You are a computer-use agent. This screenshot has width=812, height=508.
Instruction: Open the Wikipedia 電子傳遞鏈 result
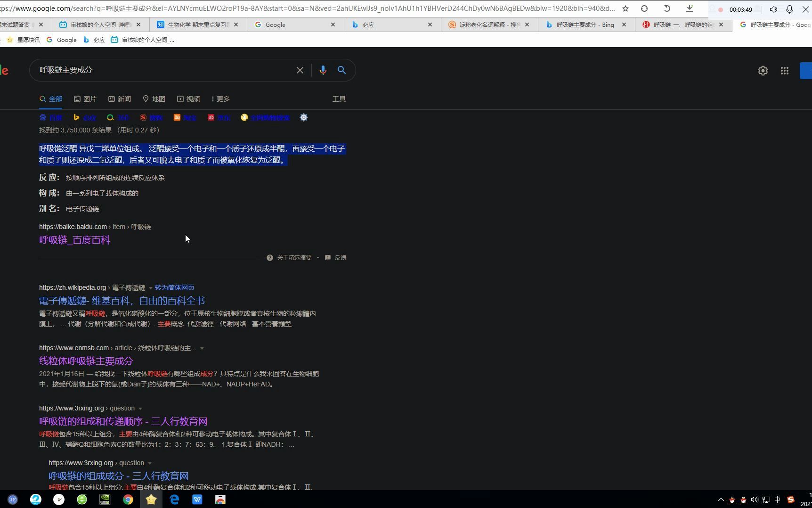tap(122, 301)
